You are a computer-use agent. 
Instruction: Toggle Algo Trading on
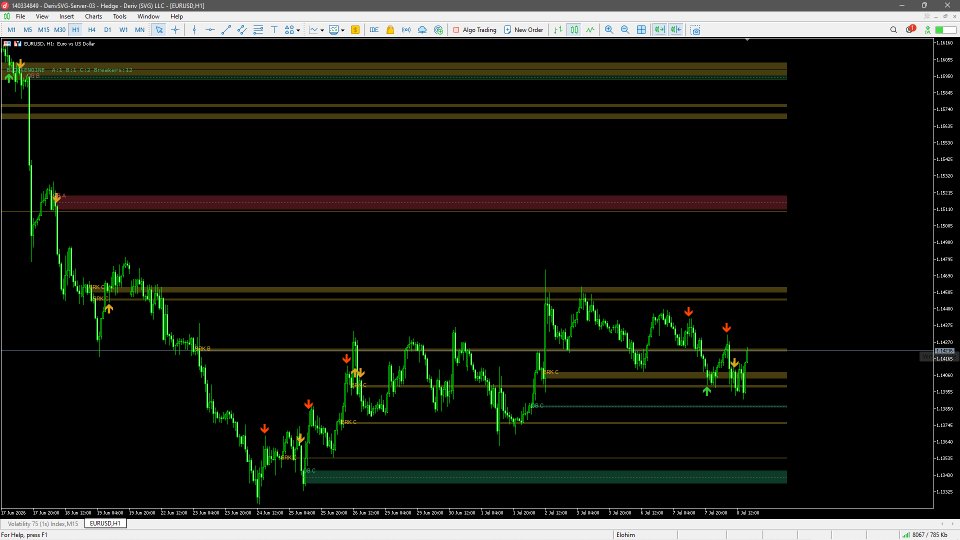(474, 29)
